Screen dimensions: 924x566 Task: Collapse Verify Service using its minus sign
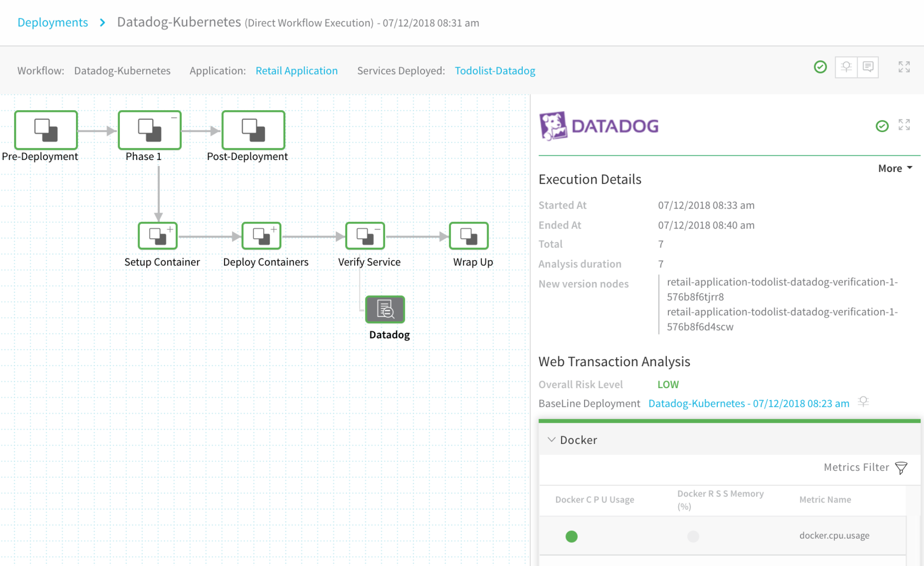(377, 229)
